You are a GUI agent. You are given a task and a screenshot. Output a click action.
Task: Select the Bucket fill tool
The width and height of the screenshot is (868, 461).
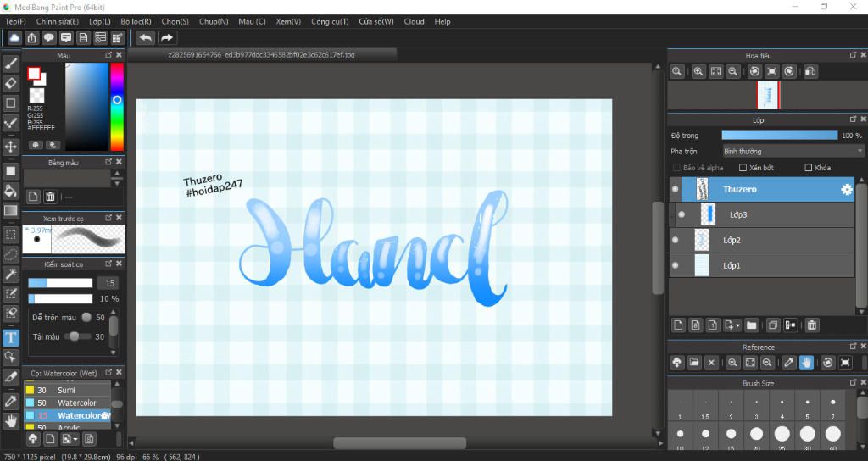(10, 191)
